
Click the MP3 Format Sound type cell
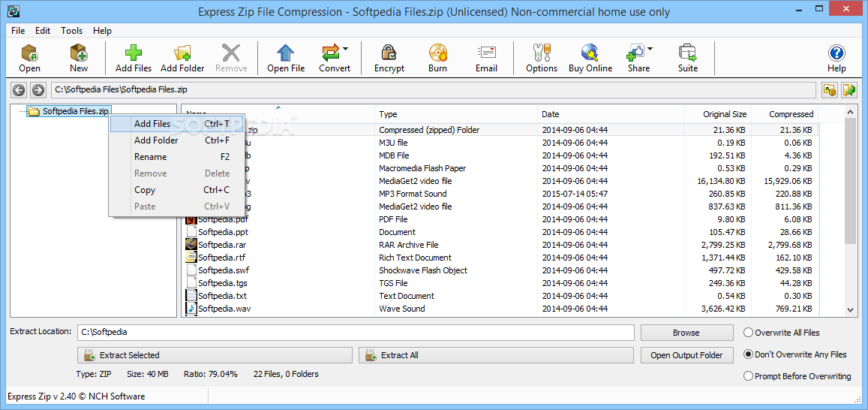(x=413, y=194)
